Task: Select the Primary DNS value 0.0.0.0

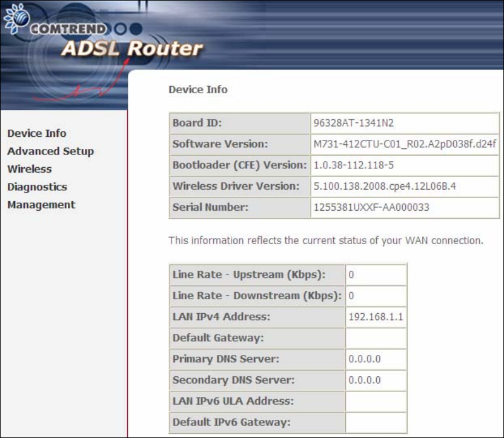Action: pos(365,359)
